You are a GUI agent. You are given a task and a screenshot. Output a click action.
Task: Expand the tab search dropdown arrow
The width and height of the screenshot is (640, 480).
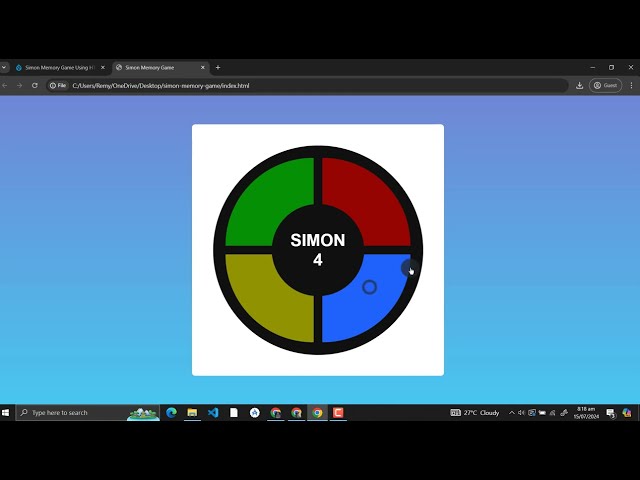(4, 68)
